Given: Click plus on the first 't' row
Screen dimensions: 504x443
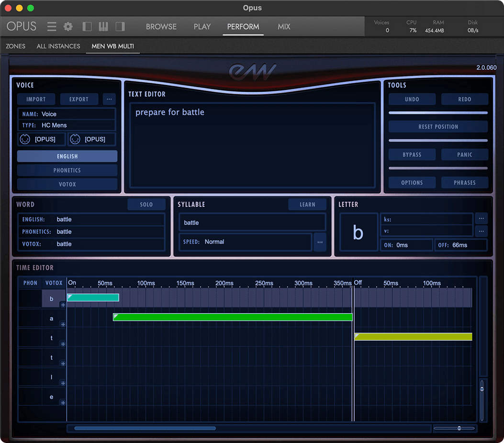Looking at the screenshot, I should pos(63,344).
